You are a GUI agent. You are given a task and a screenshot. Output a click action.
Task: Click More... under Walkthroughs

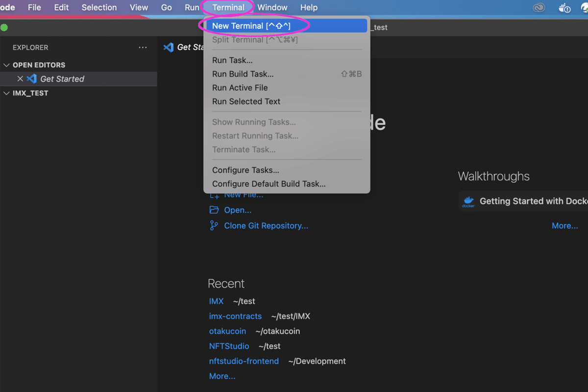[x=565, y=226]
